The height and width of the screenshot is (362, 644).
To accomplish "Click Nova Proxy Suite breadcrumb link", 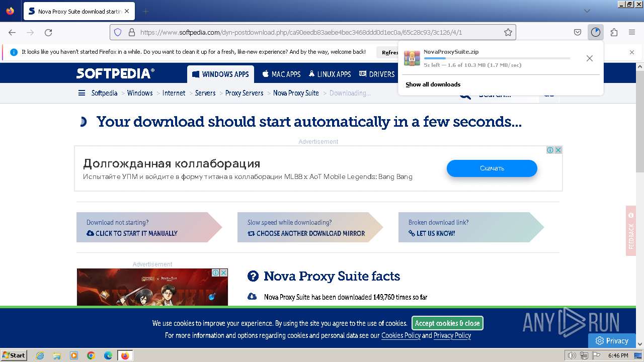I will pos(296,93).
